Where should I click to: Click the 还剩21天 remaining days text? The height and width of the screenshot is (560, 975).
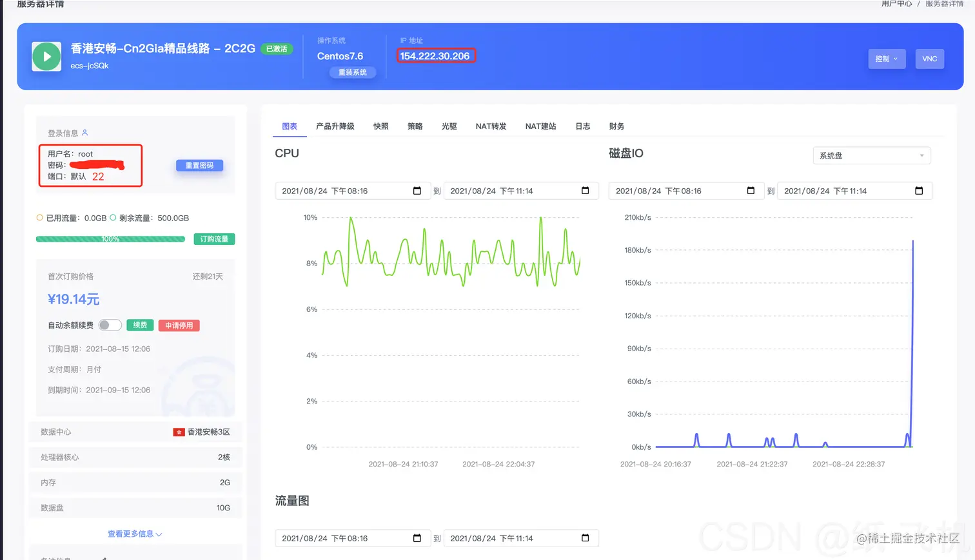click(208, 276)
